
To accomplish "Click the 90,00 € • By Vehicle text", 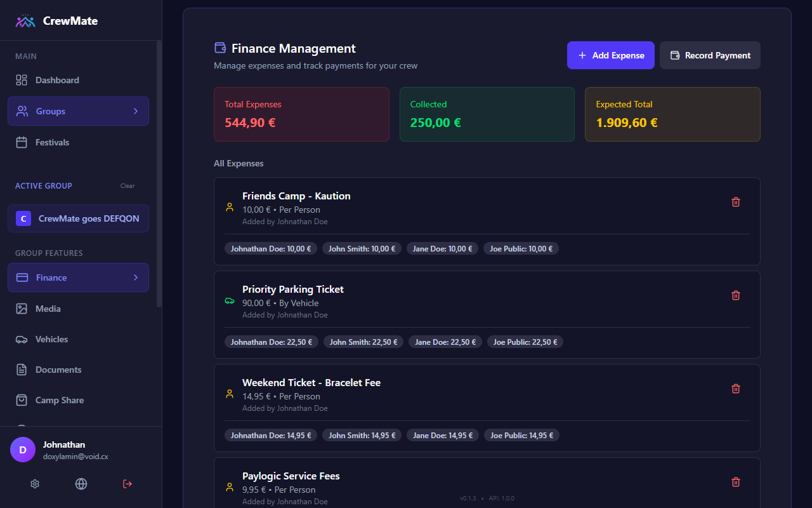I will [x=280, y=304].
